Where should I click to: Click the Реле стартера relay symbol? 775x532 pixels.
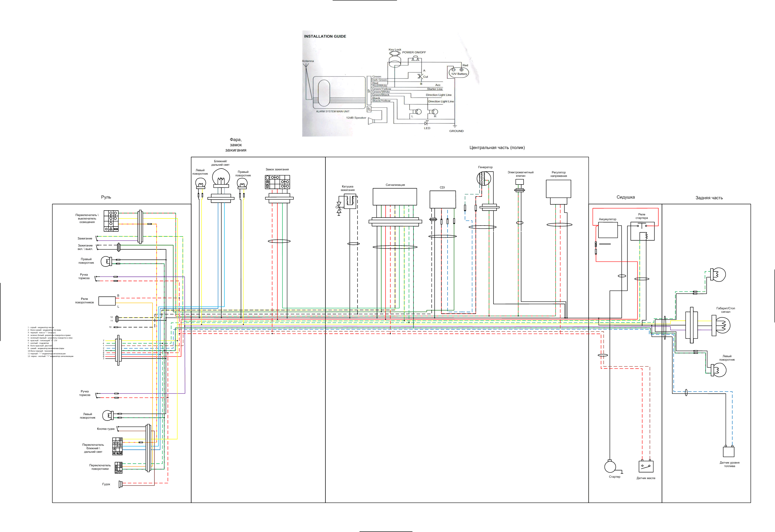click(x=642, y=232)
